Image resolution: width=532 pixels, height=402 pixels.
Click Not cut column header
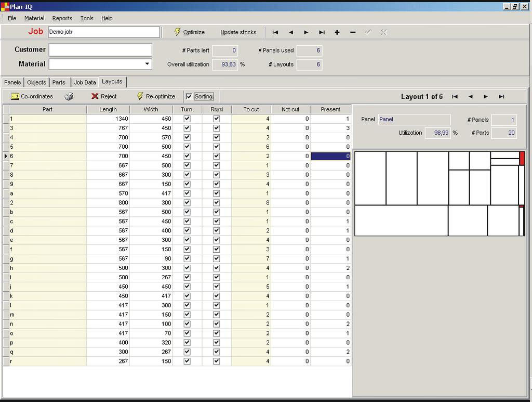(290, 109)
